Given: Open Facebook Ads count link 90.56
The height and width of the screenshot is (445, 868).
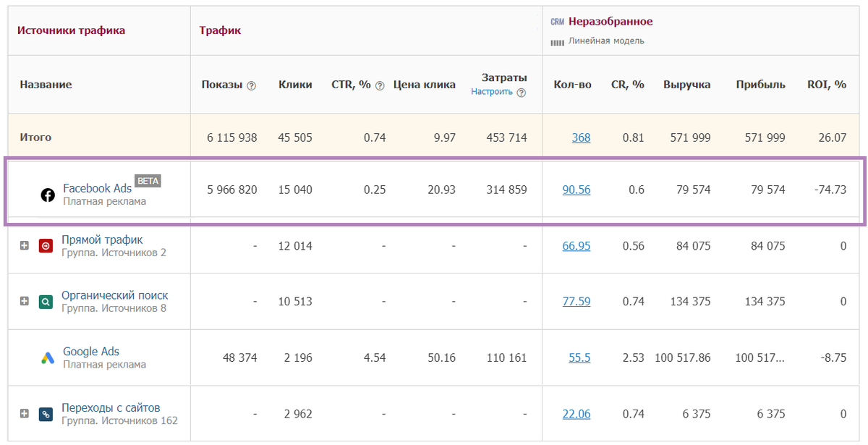Looking at the screenshot, I should 576,190.
